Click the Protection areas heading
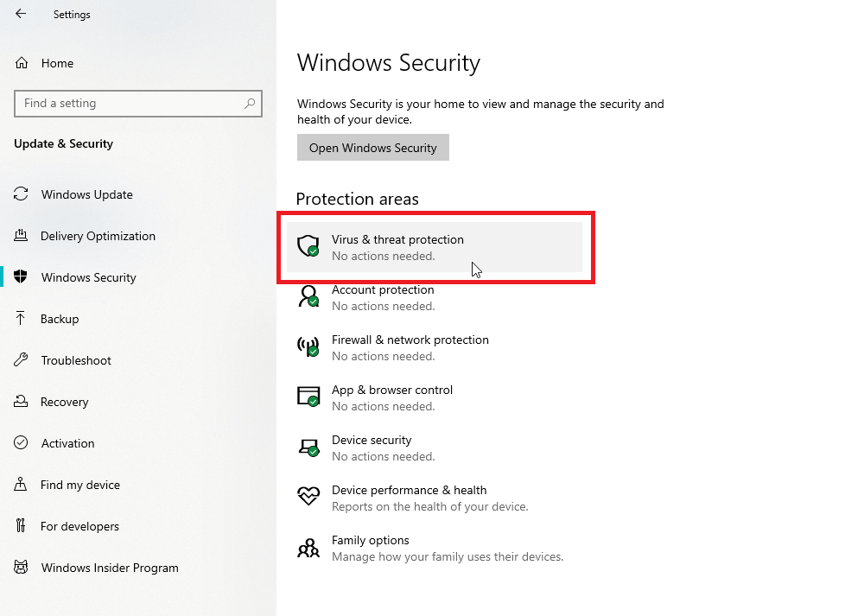 click(x=357, y=199)
